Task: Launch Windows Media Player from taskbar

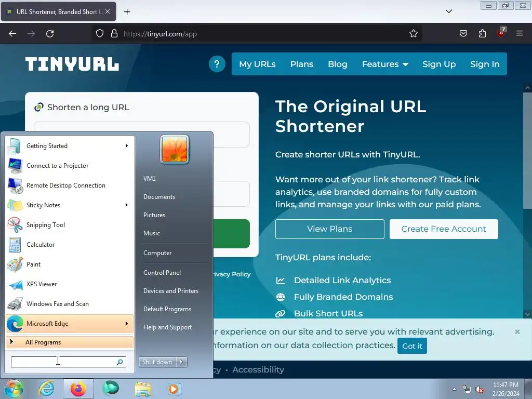Action: tap(174, 389)
